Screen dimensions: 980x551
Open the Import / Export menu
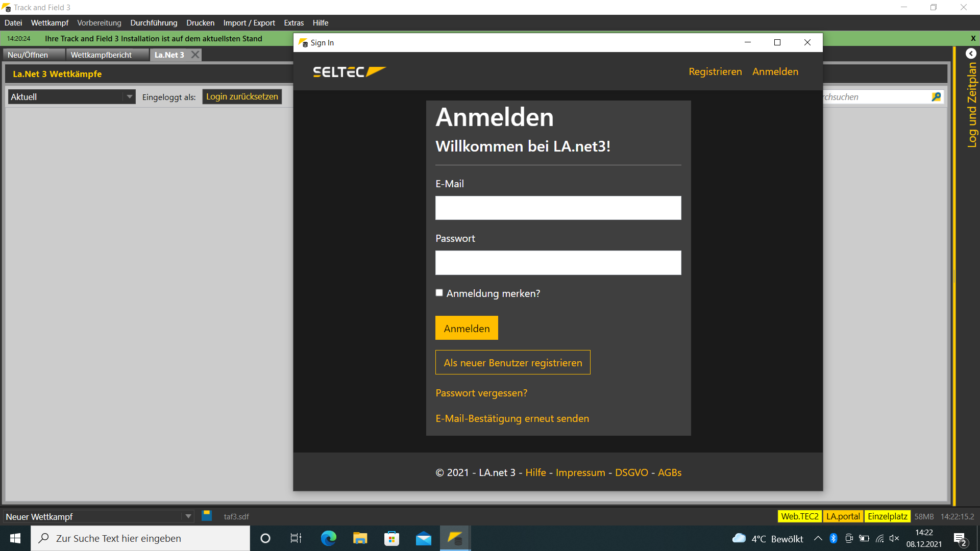click(249, 23)
